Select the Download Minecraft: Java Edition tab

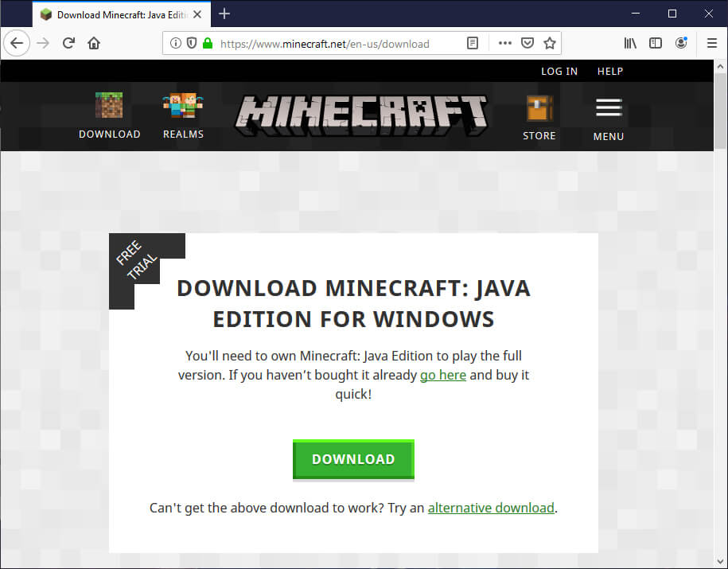click(122, 14)
